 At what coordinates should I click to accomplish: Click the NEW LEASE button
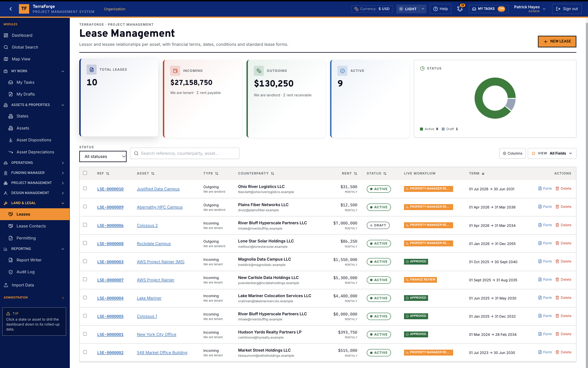(557, 41)
